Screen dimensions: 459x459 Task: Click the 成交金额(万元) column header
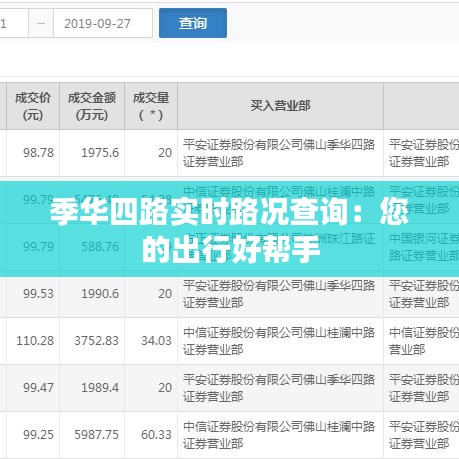(x=92, y=106)
